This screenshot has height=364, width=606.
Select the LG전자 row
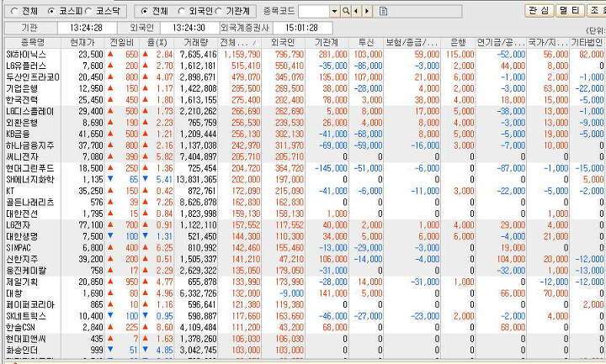click(x=305, y=225)
